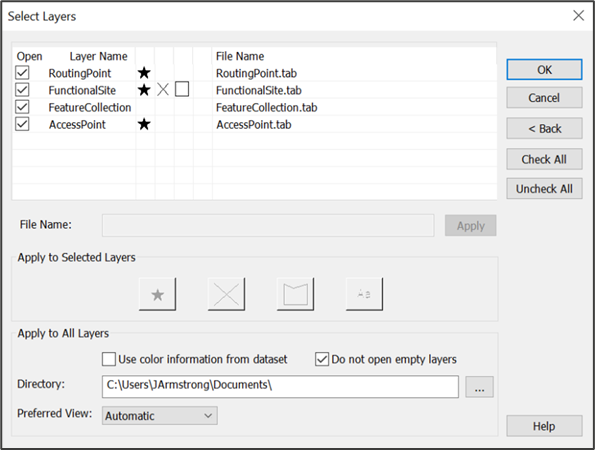595x450 pixels.
Task: Click FeatureCollection.tab file name cell
Action: pos(266,107)
